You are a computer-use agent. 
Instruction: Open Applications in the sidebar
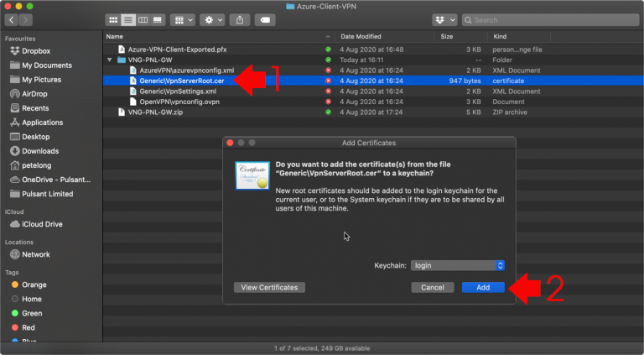[36, 123]
